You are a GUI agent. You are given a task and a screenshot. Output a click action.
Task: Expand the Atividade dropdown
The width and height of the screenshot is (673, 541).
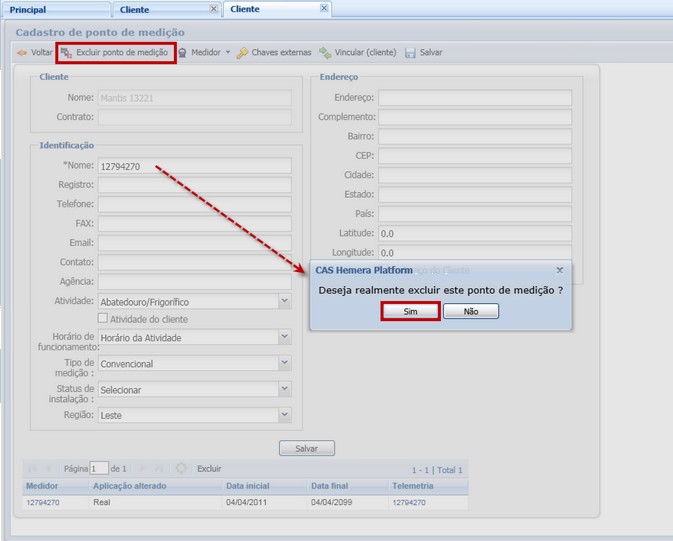point(284,301)
